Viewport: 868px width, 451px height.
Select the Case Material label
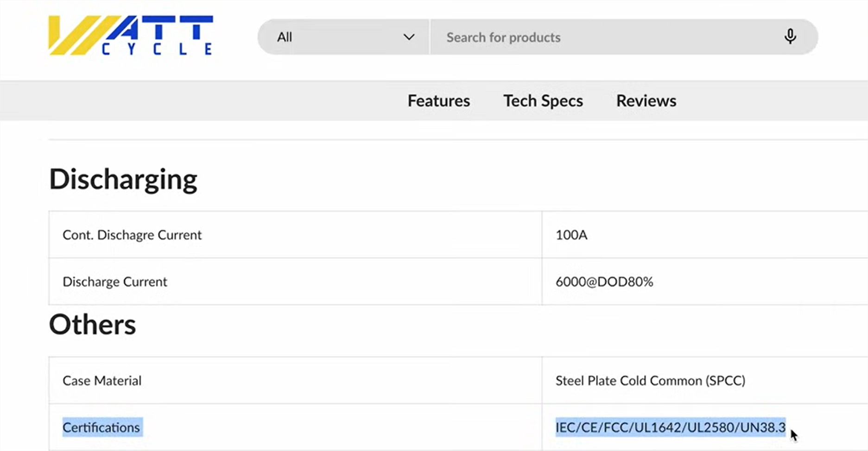pyautogui.click(x=102, y=381)
